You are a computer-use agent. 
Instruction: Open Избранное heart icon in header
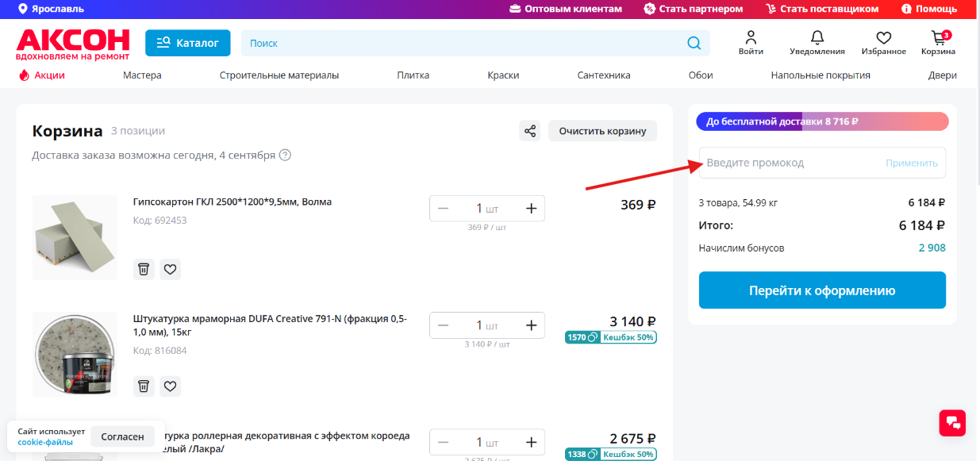(883, 43)
